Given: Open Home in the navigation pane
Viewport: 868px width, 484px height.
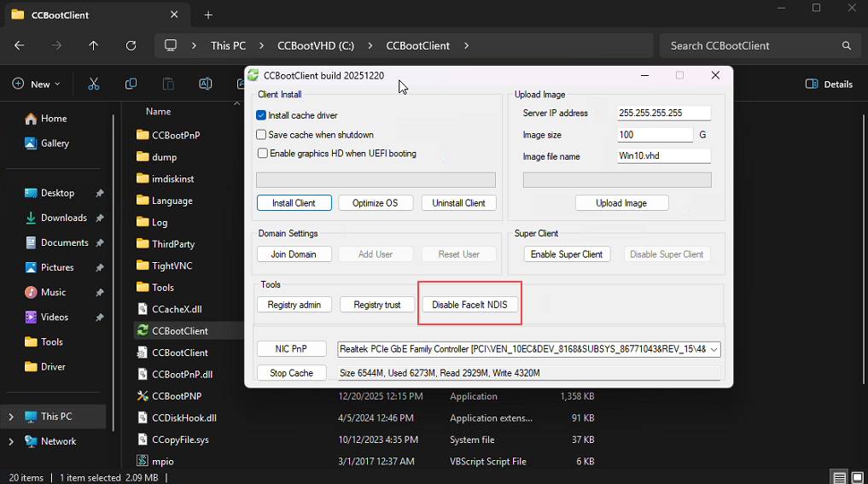Looking at the screenshot, I should 53,119.
